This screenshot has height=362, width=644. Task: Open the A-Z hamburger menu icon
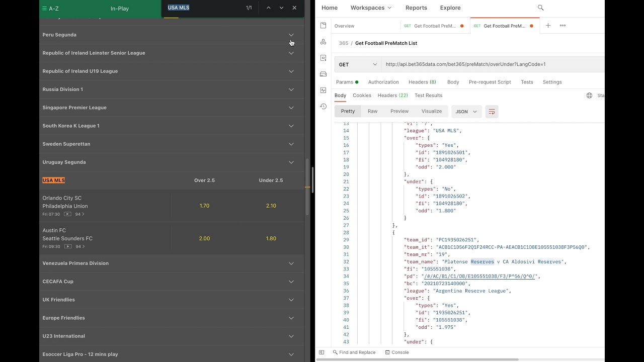tap(44, 9)
